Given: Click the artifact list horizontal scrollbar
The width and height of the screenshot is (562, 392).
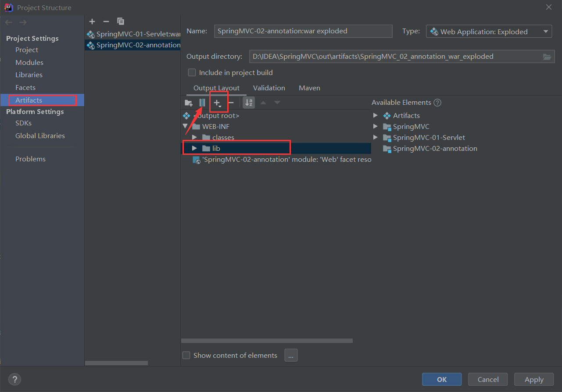Looking at the screenshot, I should (x=116, y=363).
